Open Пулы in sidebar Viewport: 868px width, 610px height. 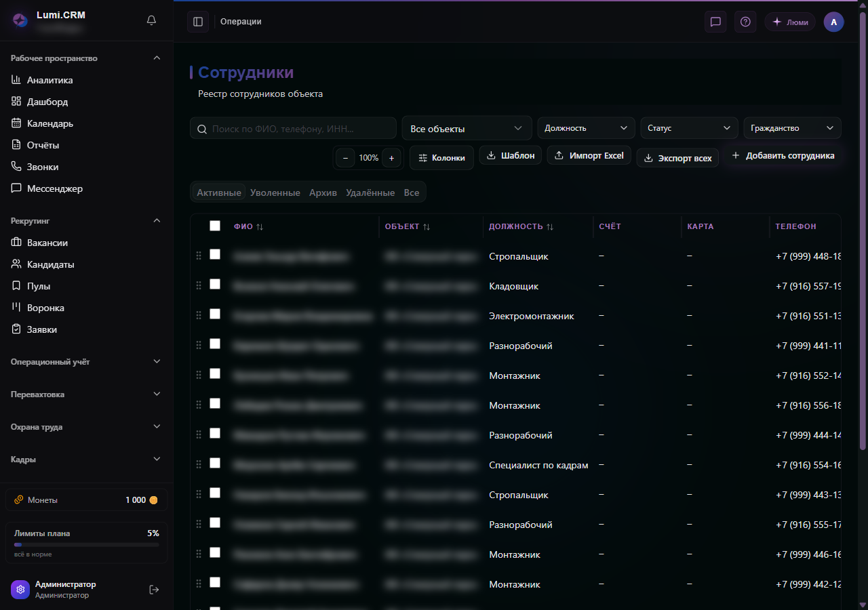[x=87, y=286]
